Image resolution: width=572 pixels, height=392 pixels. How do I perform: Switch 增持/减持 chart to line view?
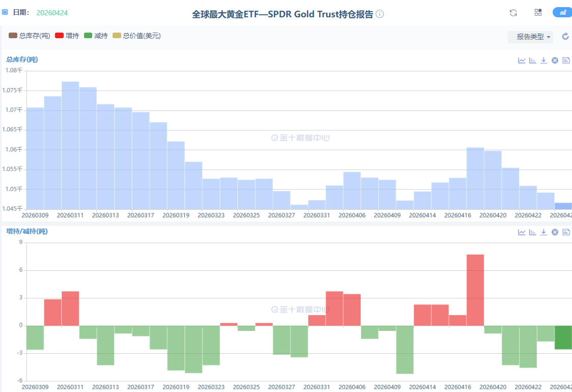coord(522,232)
